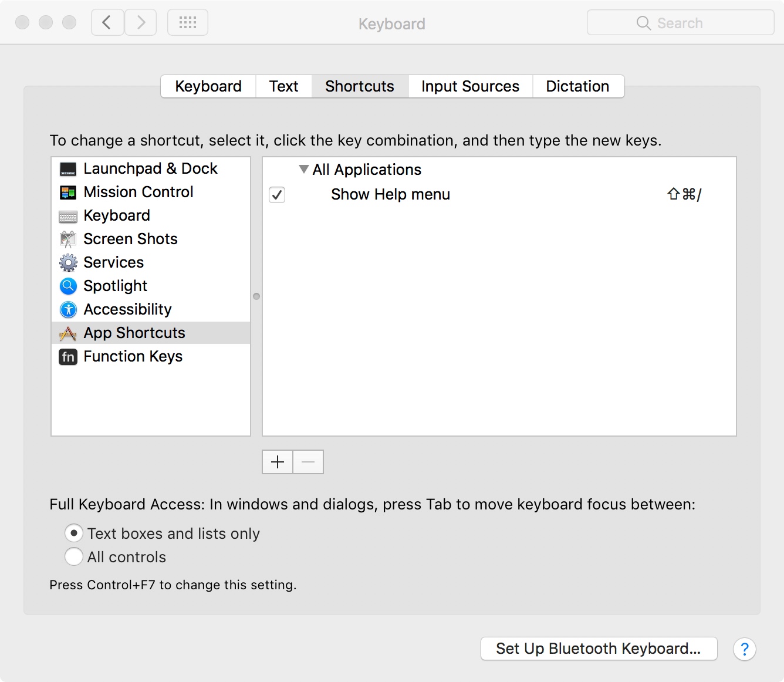Uncheck the Show Help menu checkbox
Viewport: 784px width, 682px height.
(x=277, y=194)
